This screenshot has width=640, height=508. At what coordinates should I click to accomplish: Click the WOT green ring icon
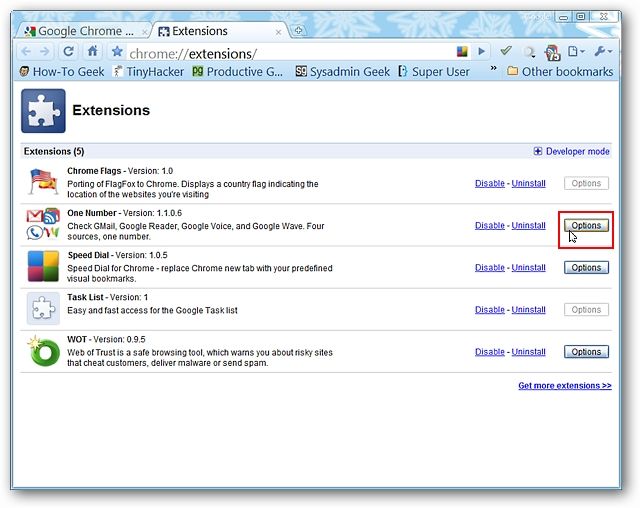pyautogui.click(x=43, y=350)
